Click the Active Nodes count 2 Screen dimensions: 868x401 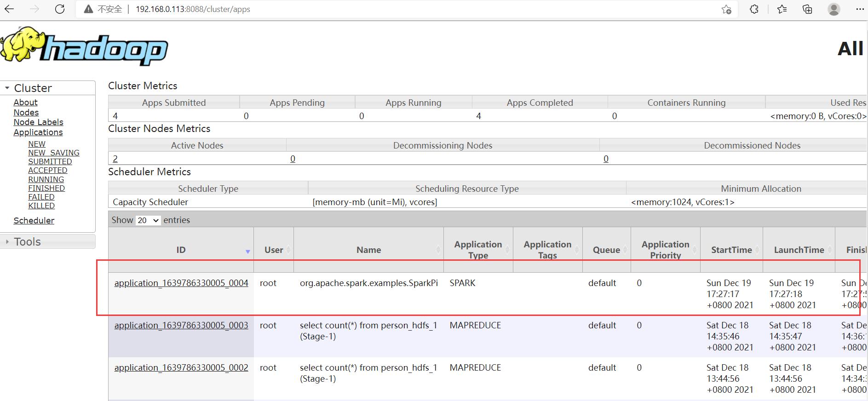[x=115, y=159]
